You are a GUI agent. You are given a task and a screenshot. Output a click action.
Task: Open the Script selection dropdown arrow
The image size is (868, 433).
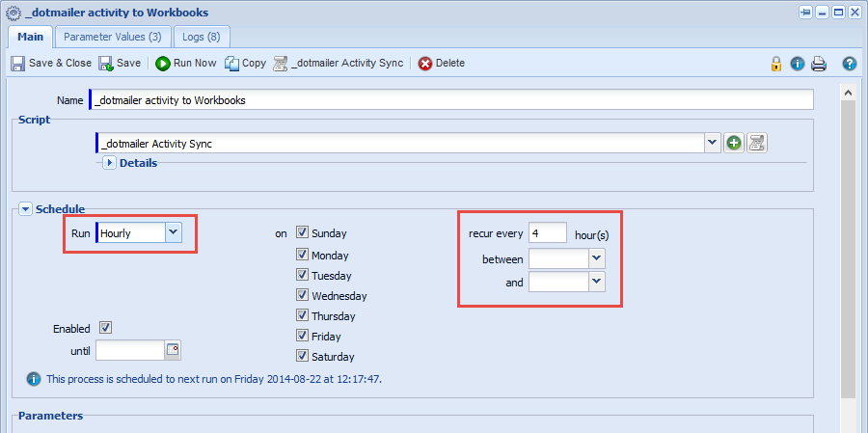click(x=713, y=144)
